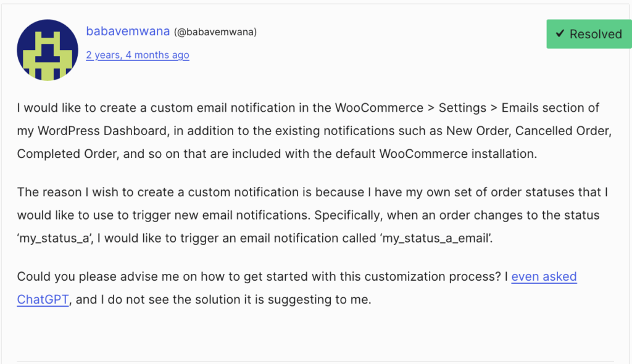
Task: Follow the 'even asked' hyperlink
Action: tap(544, 276)
